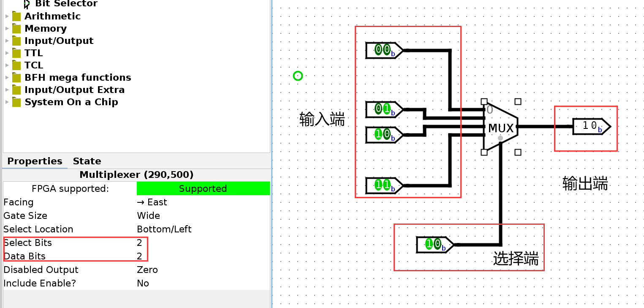This screenshot has height=308, width=644.
Task: Switch to the Properties tab
Action: click(35, 161)
